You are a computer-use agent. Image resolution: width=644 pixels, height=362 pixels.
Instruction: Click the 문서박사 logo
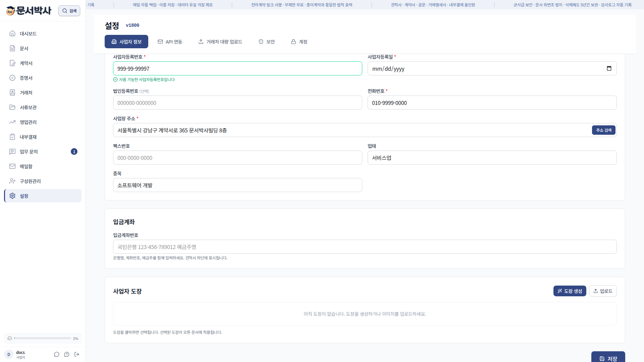29,11
